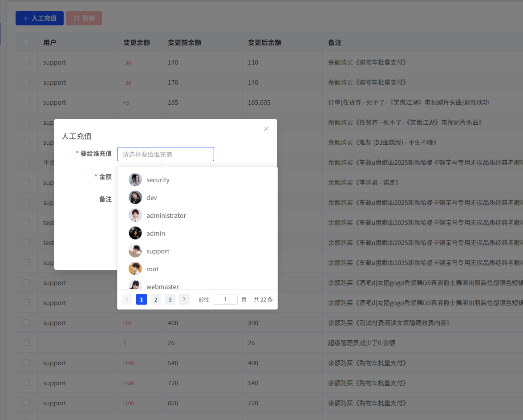Click the 人工充值 button
Viewport: 523px width, 420px height.
click(39, 18)
